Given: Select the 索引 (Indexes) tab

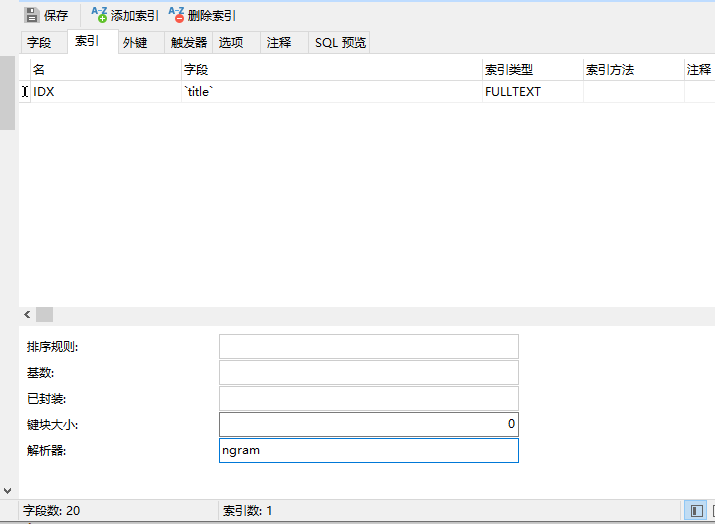Looking at the screenshot, I should 93,42.
